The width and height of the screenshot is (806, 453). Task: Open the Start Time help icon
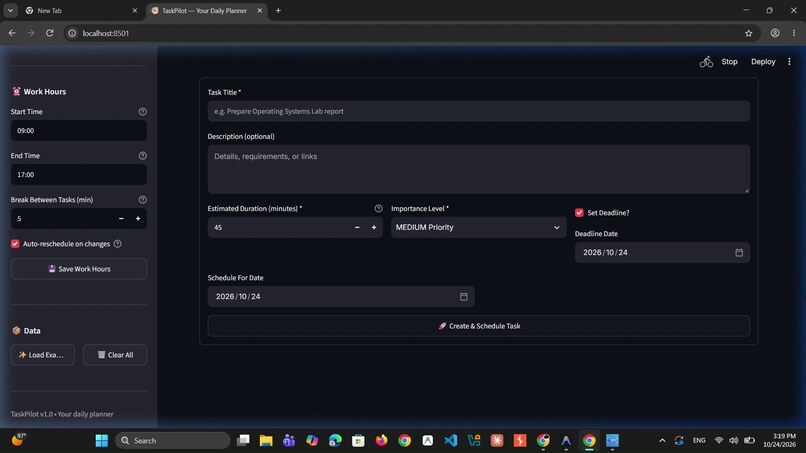pyautogui.click(x=142, y=112)
